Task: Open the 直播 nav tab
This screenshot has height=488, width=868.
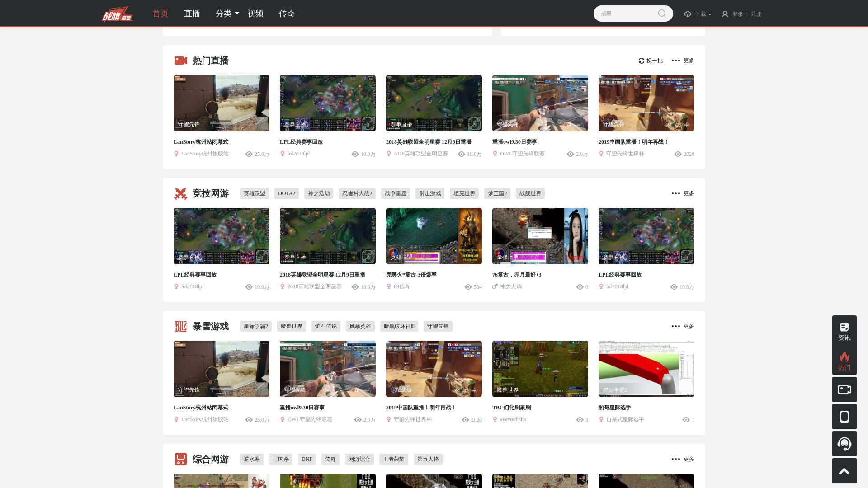Action: pyautogui.click(x=192, y=14)
